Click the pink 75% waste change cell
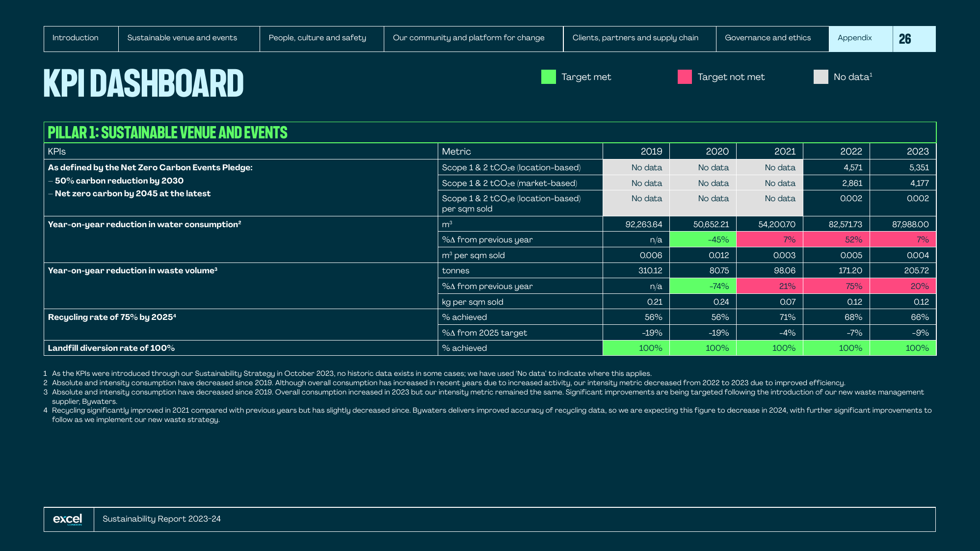 (x=836, y=286)
